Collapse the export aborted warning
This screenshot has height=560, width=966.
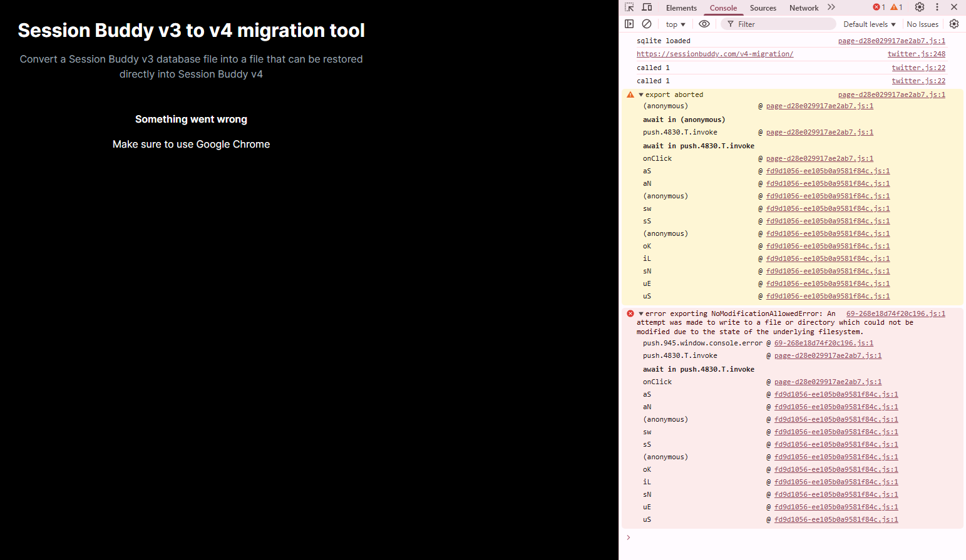[x=641, y=94]
